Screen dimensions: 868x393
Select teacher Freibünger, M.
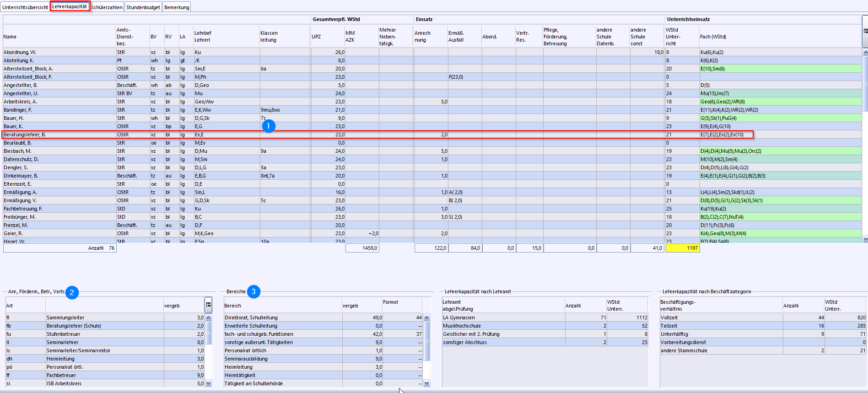point(432,217)
